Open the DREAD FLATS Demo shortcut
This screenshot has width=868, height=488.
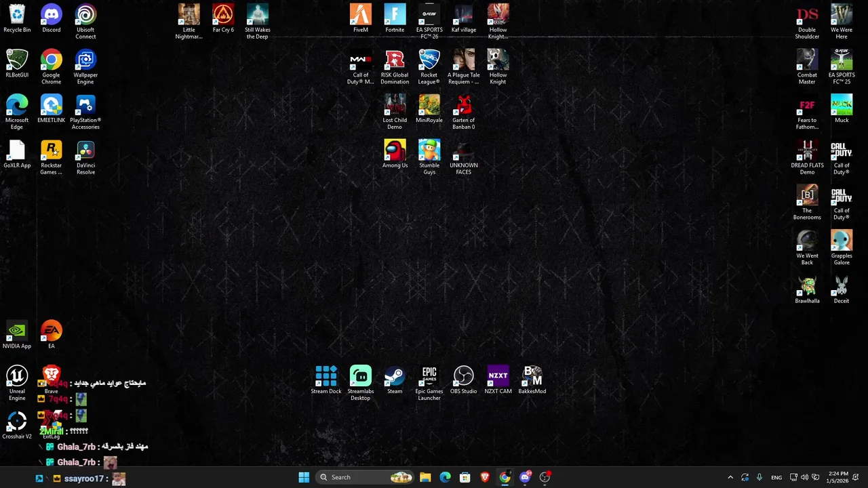(807, 157)
